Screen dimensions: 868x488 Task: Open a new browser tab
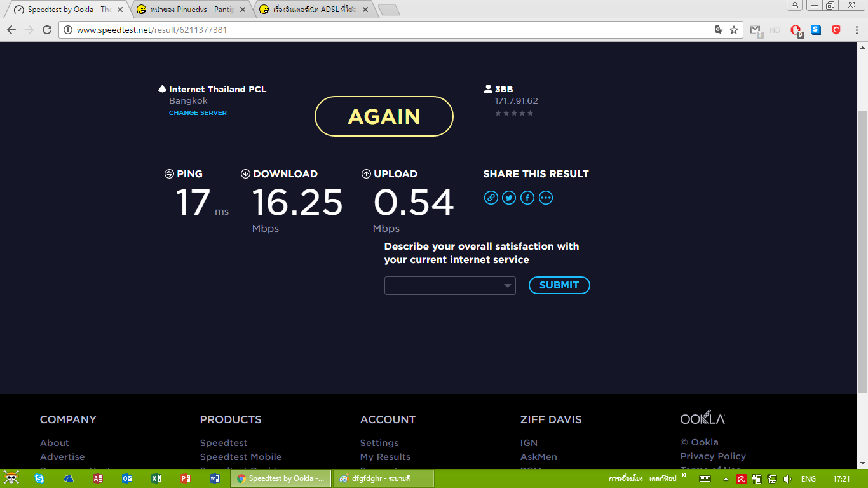388,10
